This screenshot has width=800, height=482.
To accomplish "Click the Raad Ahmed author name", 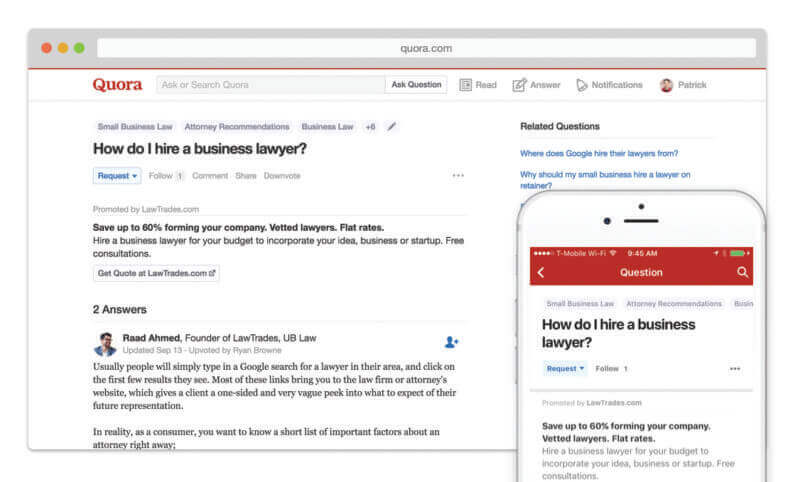I will [151, 338].
